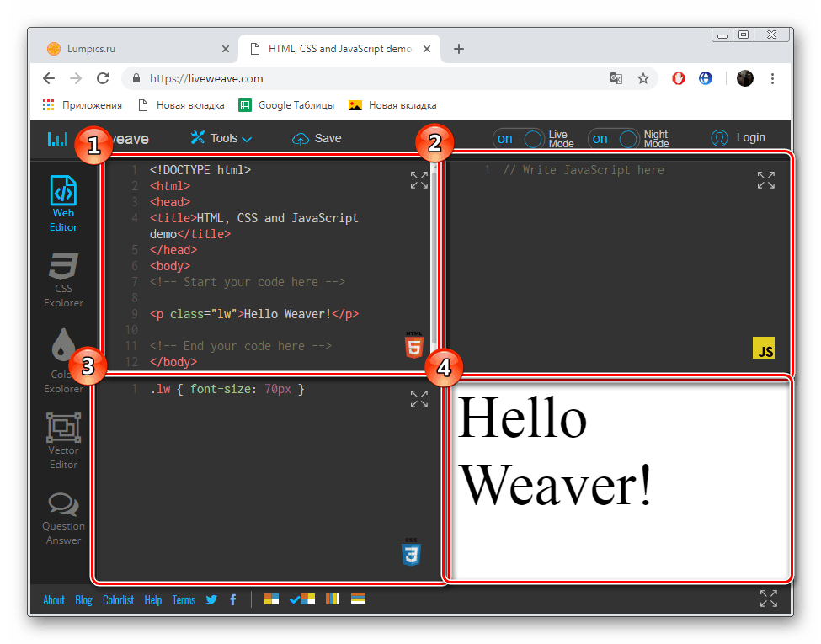Open the Color Explorer droplet tool
This screenshot has width=821, height=644.
coord(63,361)
